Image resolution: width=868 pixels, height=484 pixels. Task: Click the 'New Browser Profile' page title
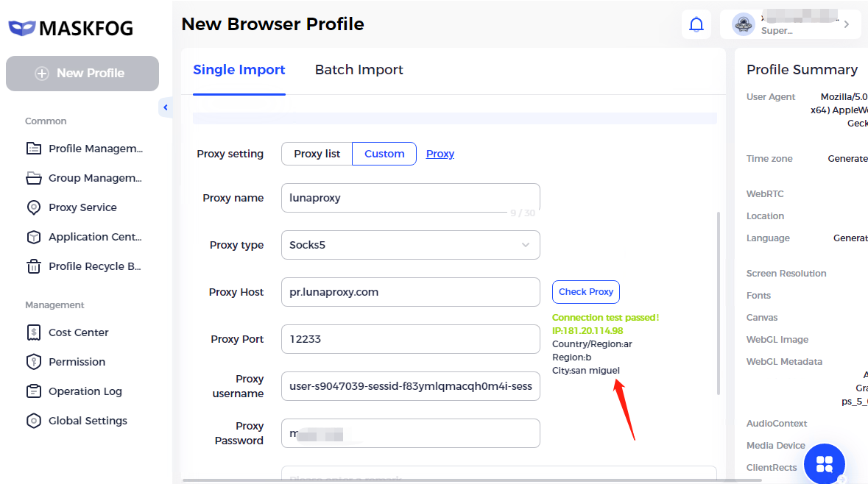(273, 24)
